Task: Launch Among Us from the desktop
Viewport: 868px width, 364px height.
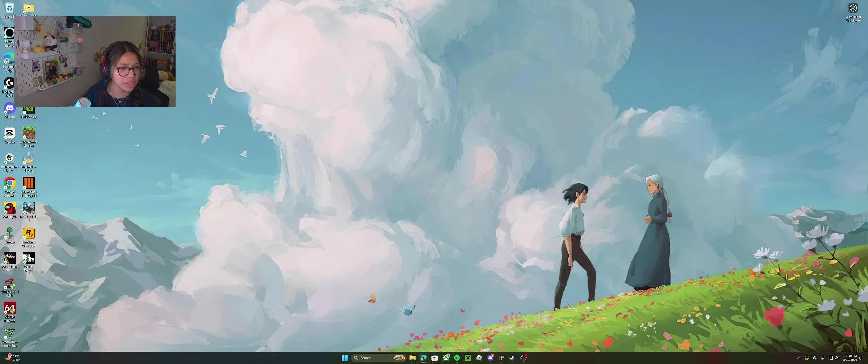Action: tap(9, 210)
